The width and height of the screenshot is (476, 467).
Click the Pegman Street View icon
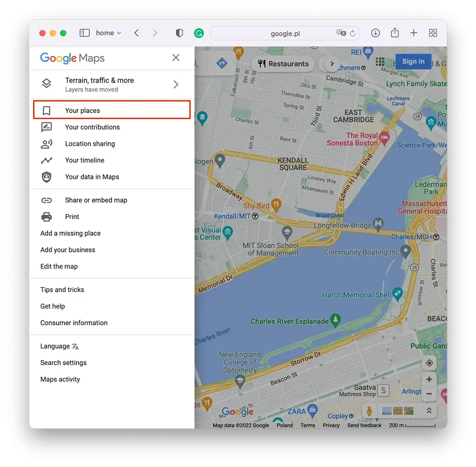370,411
